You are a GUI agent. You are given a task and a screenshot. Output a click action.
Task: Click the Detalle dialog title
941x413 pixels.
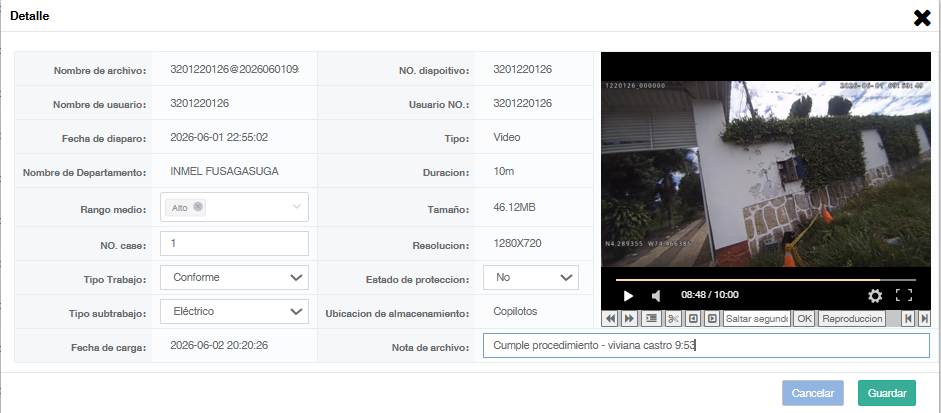click(29, 16)
